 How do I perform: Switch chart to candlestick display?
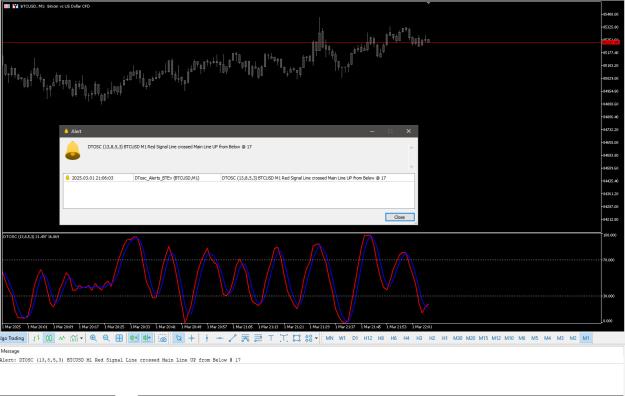point(49,338)
